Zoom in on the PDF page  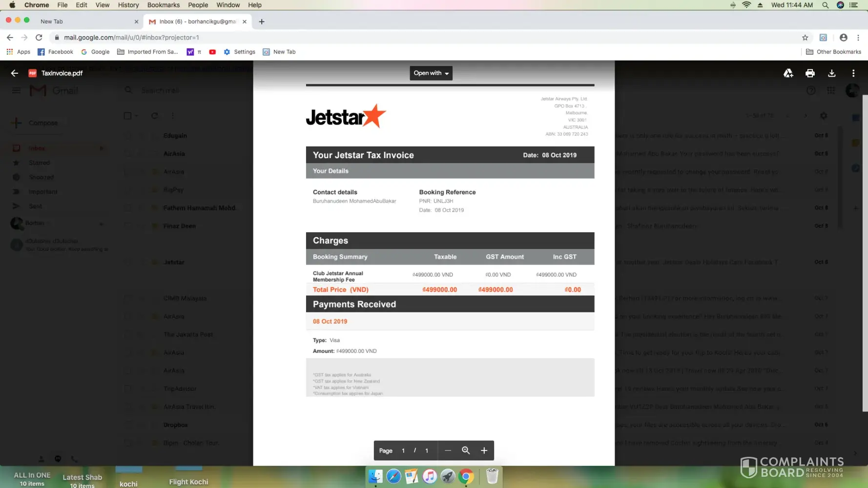(484, 450)
